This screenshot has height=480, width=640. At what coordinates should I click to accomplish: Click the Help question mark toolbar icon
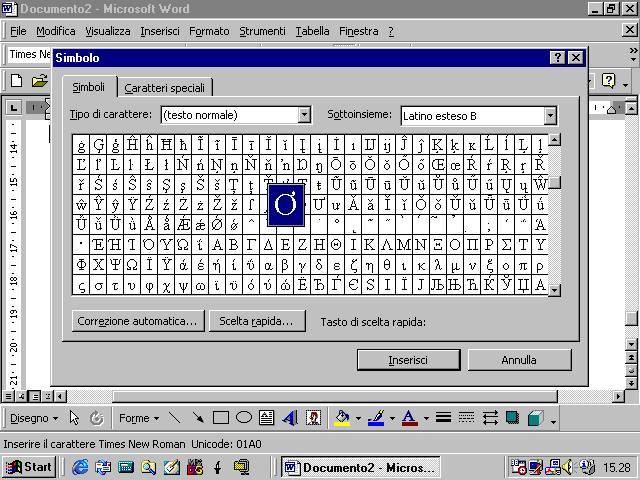tap(608, 81)
